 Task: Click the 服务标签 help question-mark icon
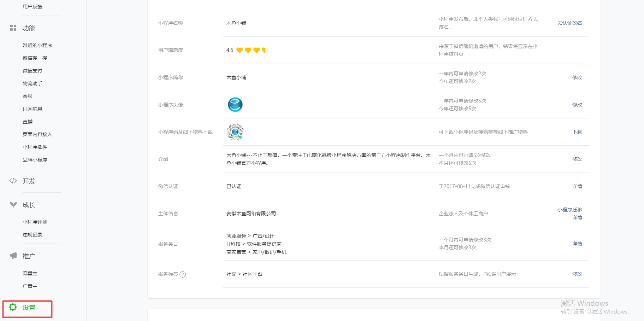pyautogui.click(x=183, y=274)
